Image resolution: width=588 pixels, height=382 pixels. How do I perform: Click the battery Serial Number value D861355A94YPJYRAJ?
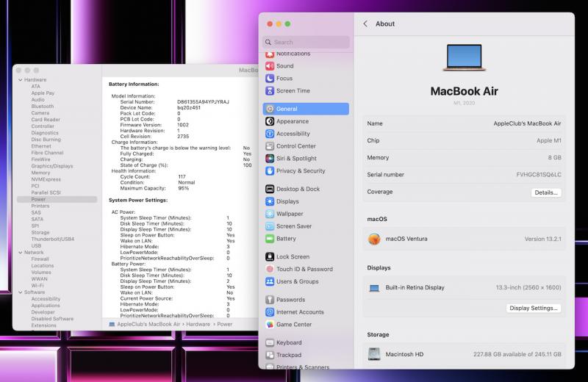[x=203, y=102]
